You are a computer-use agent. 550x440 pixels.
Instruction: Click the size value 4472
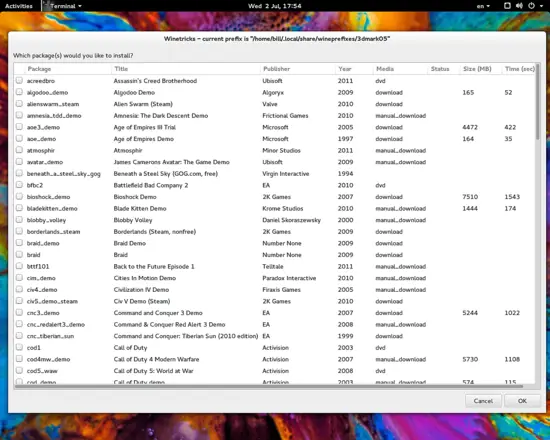(x=470, y=127)
